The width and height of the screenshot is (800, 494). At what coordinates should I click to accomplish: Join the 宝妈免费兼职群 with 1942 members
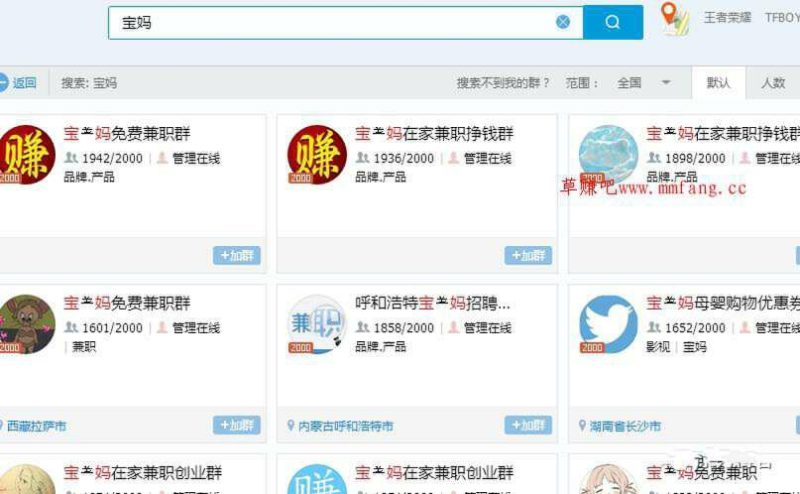click(237, 255)
